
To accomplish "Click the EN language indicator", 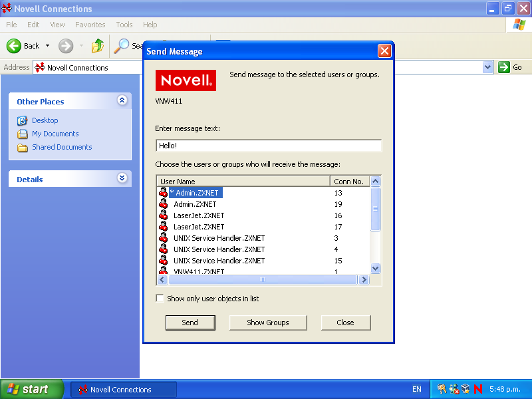I will (x=417, y=389).
